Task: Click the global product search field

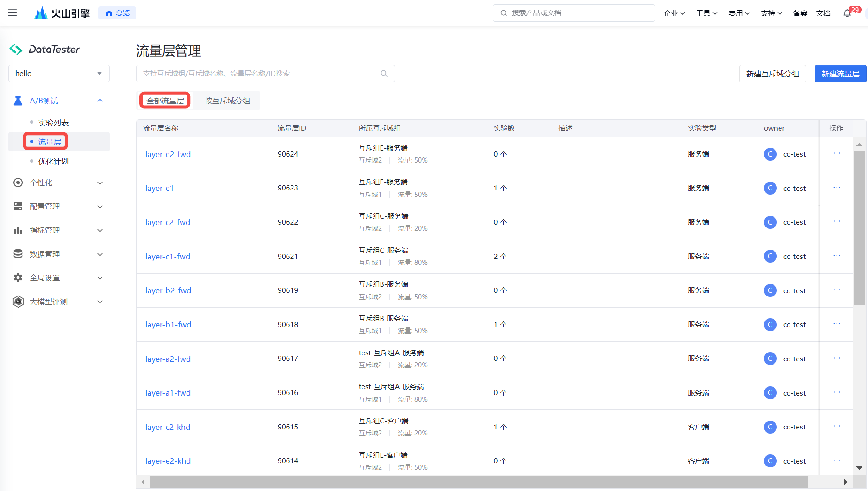Action: pyautogui.click(x=574, y=13)
